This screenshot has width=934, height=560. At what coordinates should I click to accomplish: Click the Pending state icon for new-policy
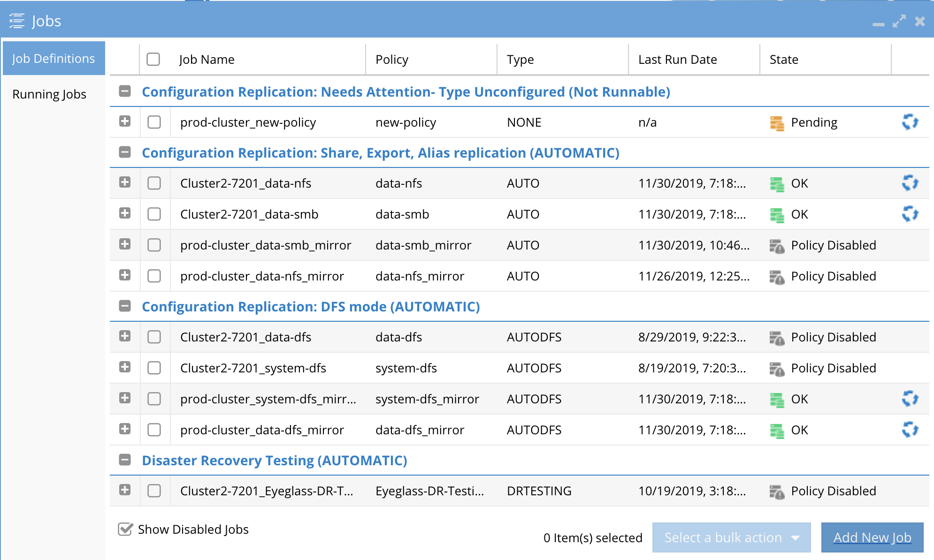[x=777, y=123]
